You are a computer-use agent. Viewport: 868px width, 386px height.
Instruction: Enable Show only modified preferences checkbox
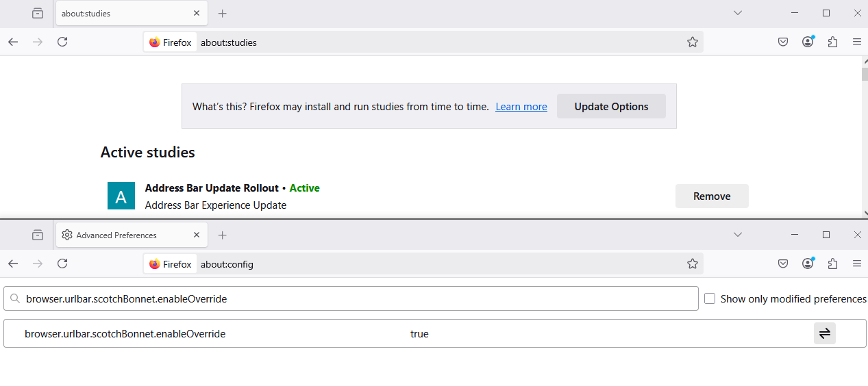coord(710,299)
